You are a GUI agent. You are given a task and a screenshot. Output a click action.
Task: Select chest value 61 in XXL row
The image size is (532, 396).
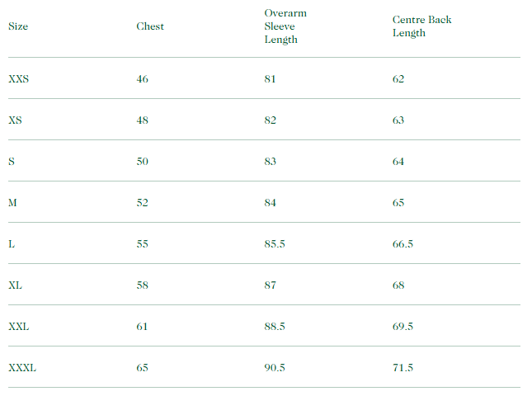coord(143,327)
